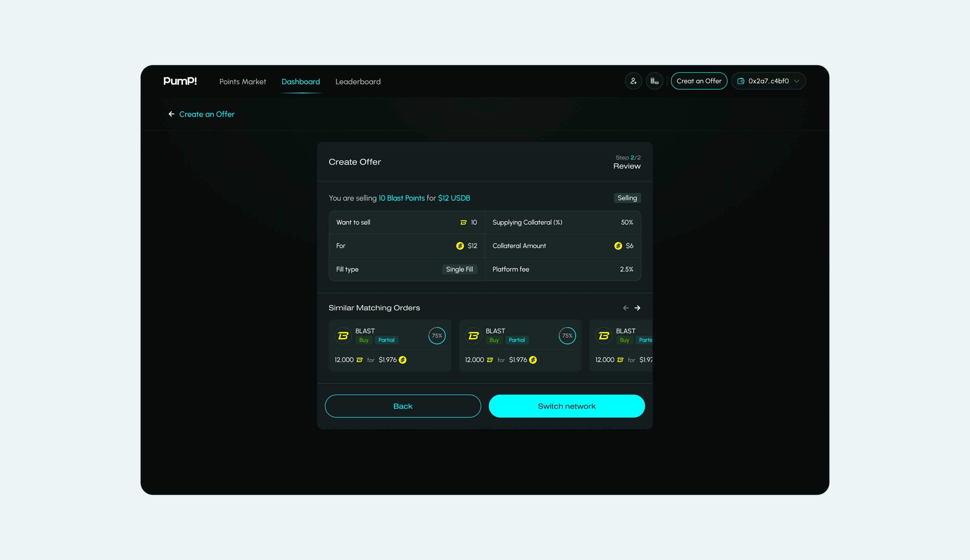Click the third BLAST order logo

(604, 336)
